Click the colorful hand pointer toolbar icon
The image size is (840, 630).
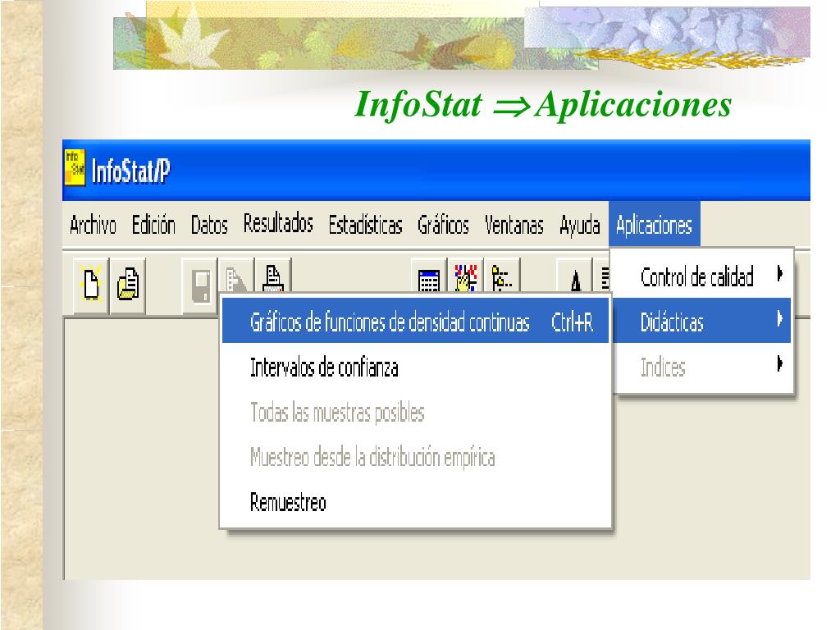click(466, 277)
